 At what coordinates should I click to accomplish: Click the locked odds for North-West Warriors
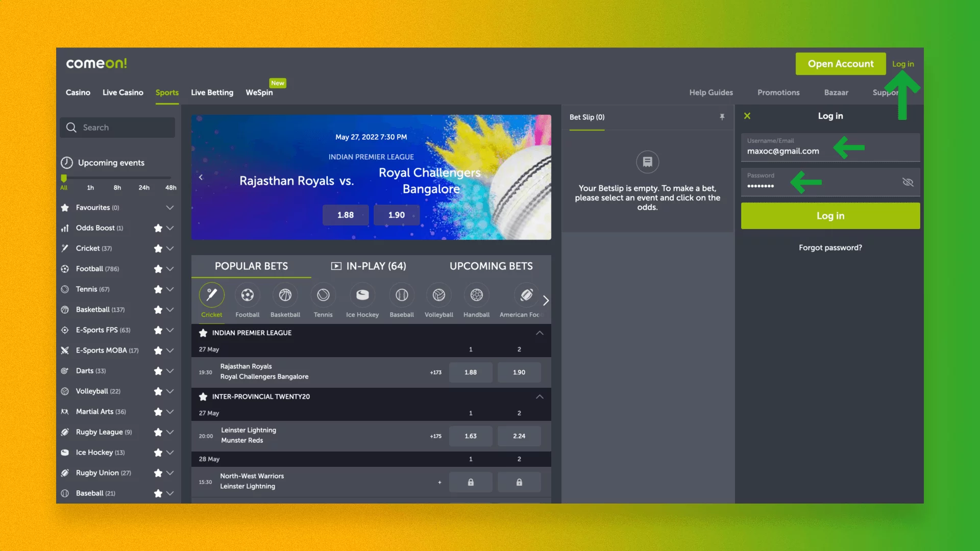point(471,482)
